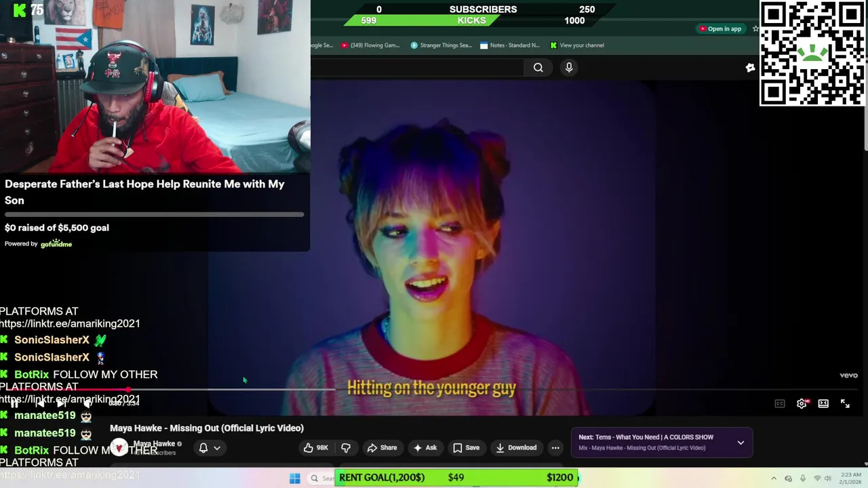
Task: Click the GoFundMe campaign title
Action: click(144, 192)
